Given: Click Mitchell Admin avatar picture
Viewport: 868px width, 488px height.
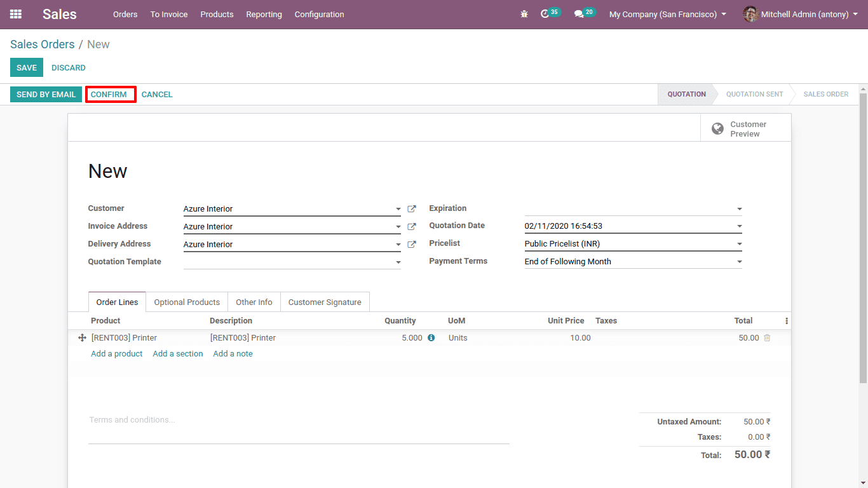Looking at the screenshot, I should coord(750,14).
